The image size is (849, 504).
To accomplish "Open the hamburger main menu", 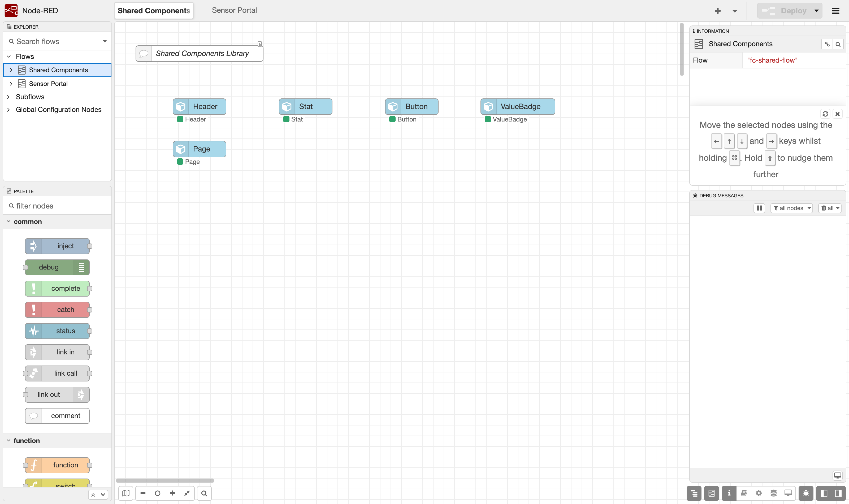I will point(835,11).
